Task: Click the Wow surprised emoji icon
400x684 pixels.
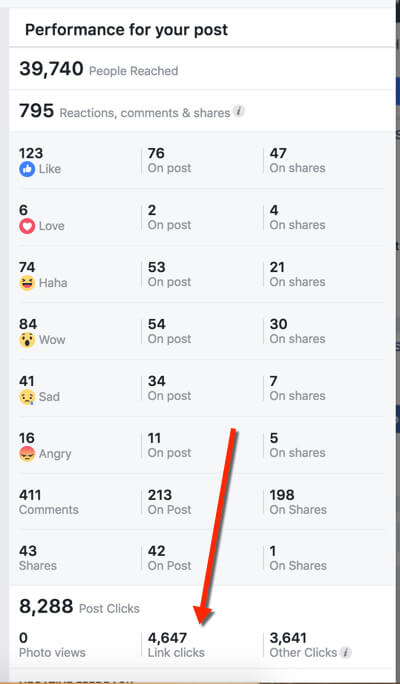Action: coord(27,340)
